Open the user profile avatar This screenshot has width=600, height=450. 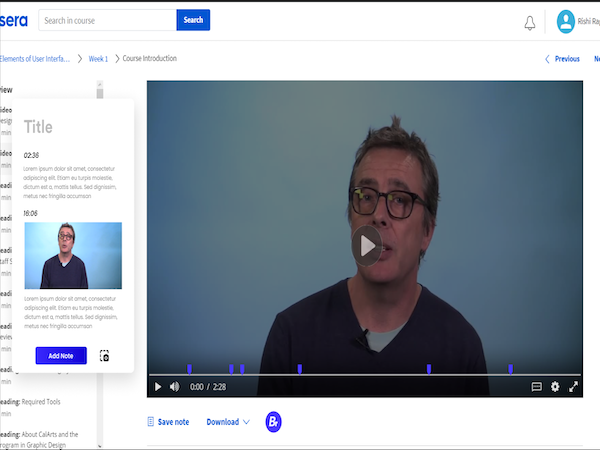566,21
